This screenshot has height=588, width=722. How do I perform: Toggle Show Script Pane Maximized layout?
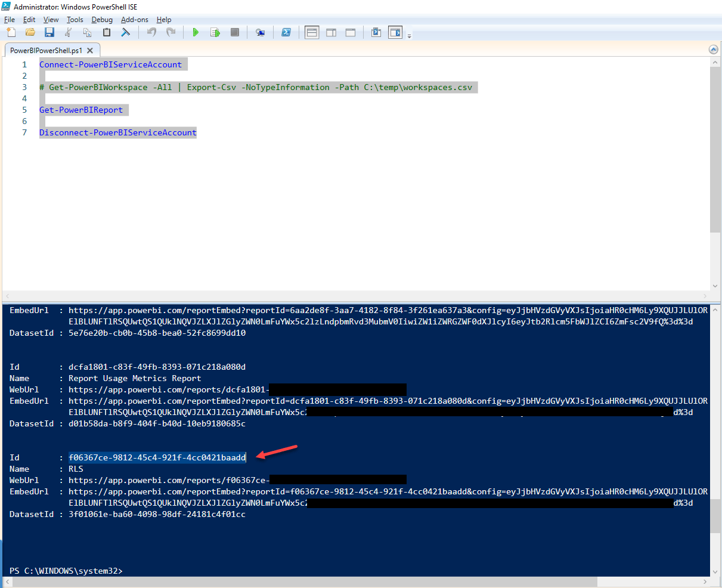[350, 32]
